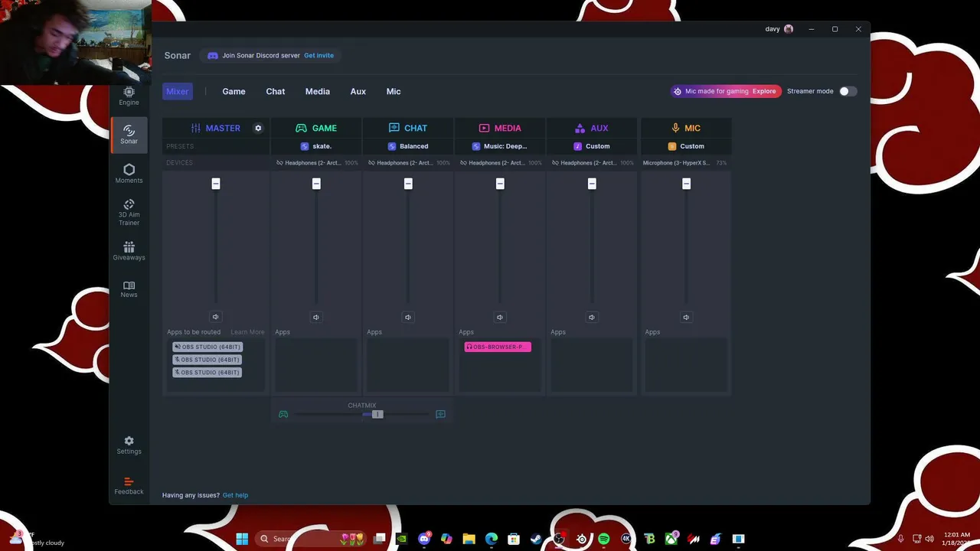The image size is (980, 551).
Task: Mute the Aux channel
Action: [x=592, y=317]
